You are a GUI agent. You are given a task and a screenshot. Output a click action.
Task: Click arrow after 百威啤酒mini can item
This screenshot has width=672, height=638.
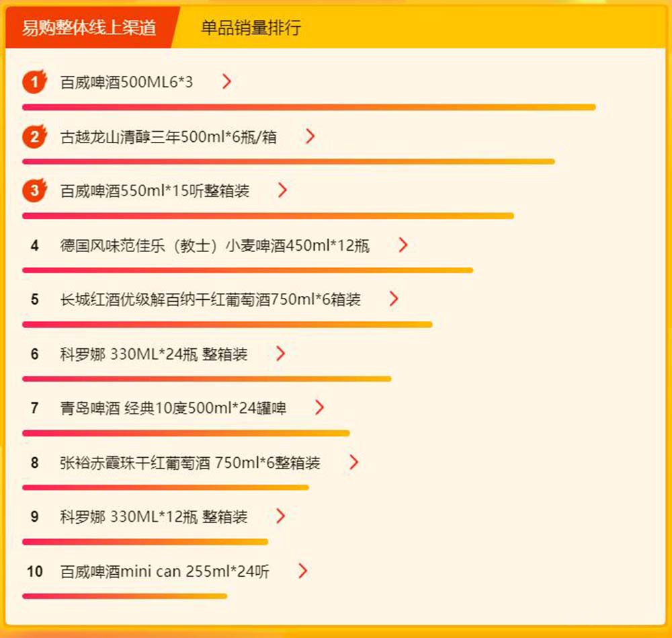tap(302, 571)
